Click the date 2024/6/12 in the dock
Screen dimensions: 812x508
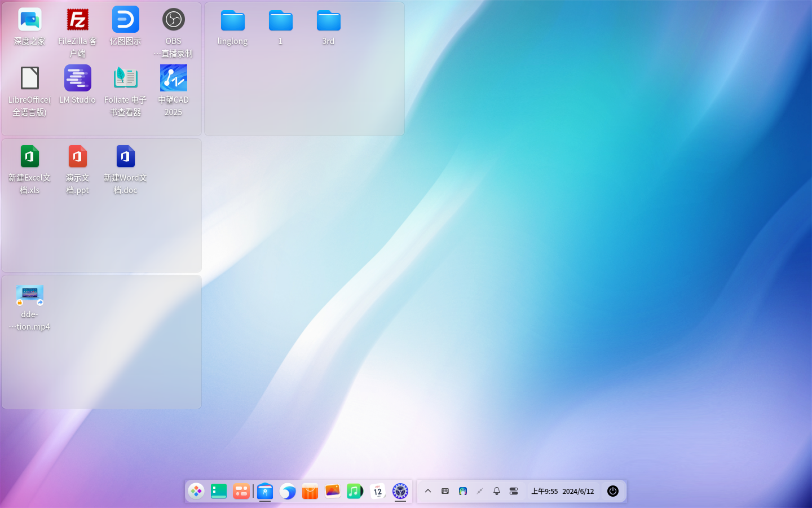(578, 491)
